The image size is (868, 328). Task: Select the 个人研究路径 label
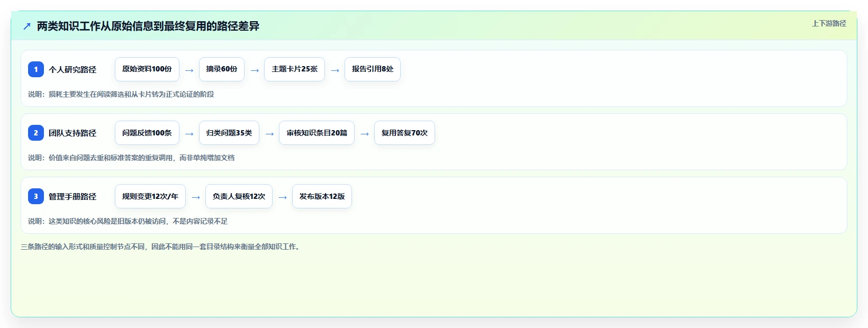[x=73, y=69]
